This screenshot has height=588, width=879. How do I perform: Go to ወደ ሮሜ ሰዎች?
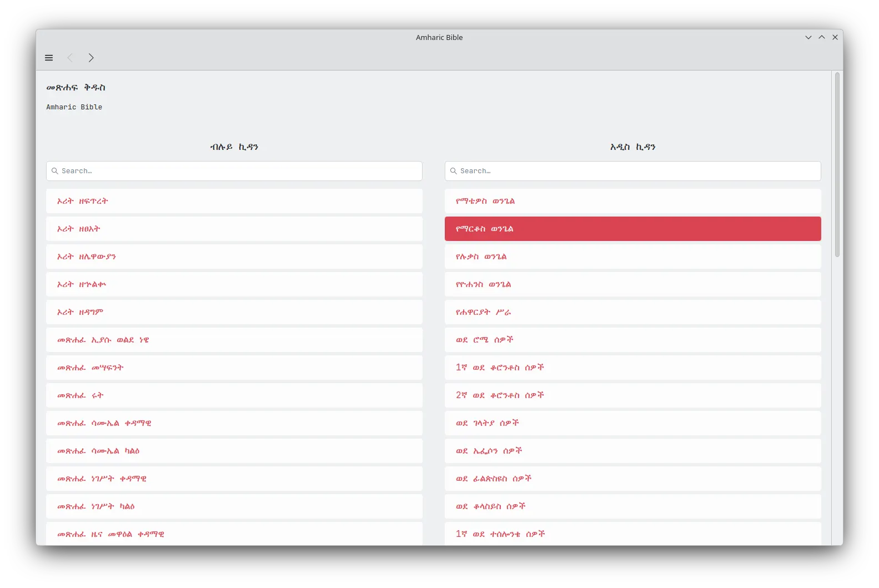[x=633, y=340]
